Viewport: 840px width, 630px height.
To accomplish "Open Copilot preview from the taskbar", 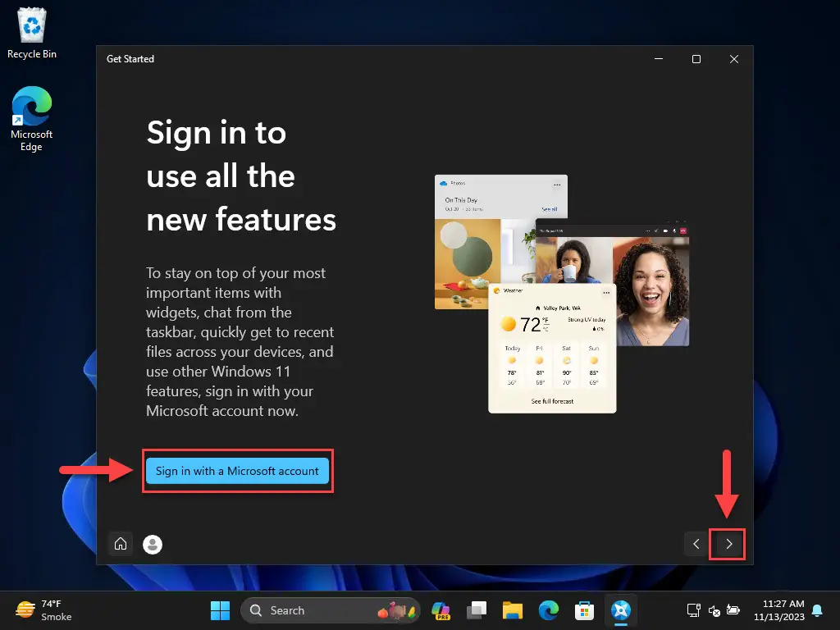I will (x=441, y=610).
